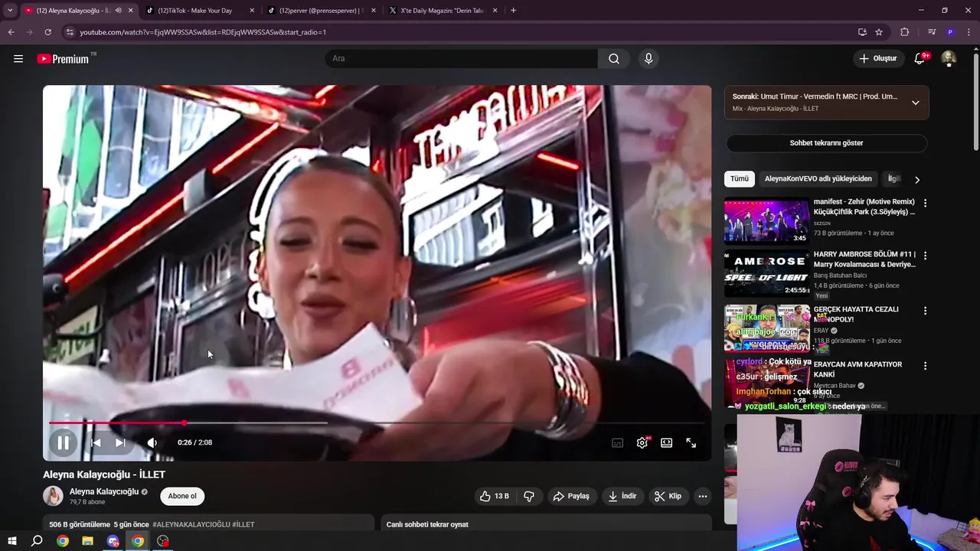Open the account avatar menu
This screenshot has width=980, height=551.
pyautogui.click(x=949, y=58)
